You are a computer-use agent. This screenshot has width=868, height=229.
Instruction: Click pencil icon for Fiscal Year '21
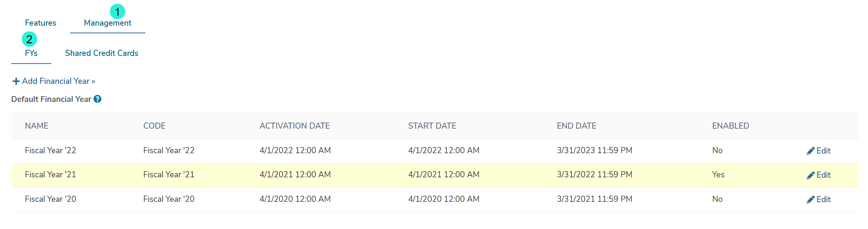pos(810,175)
